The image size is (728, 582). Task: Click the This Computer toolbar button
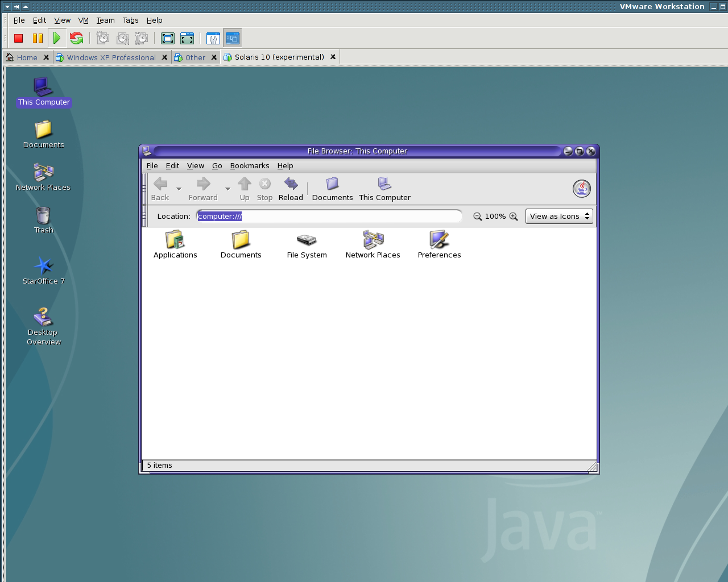[385, 189]
